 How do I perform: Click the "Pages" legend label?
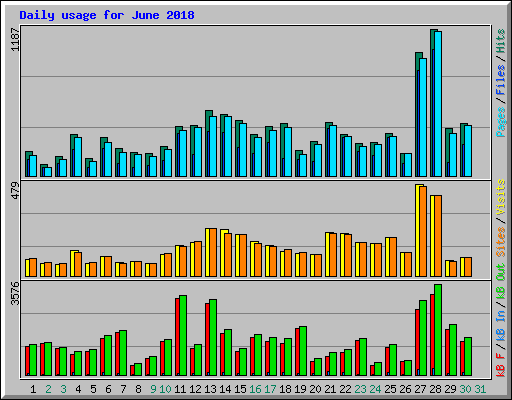coord(500,122)
